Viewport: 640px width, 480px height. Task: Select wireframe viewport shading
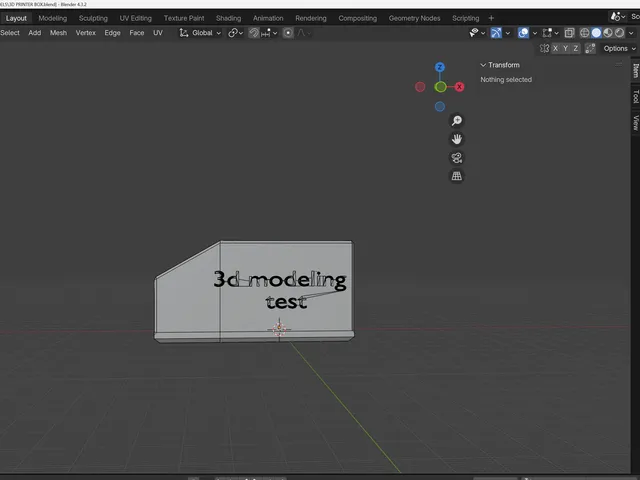[x=584, y=33]
